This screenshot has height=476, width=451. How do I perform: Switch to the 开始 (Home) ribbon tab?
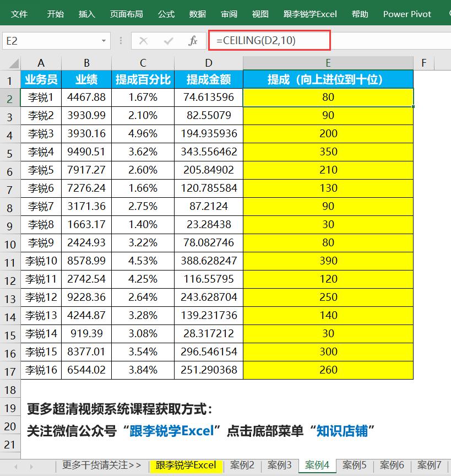55,14
